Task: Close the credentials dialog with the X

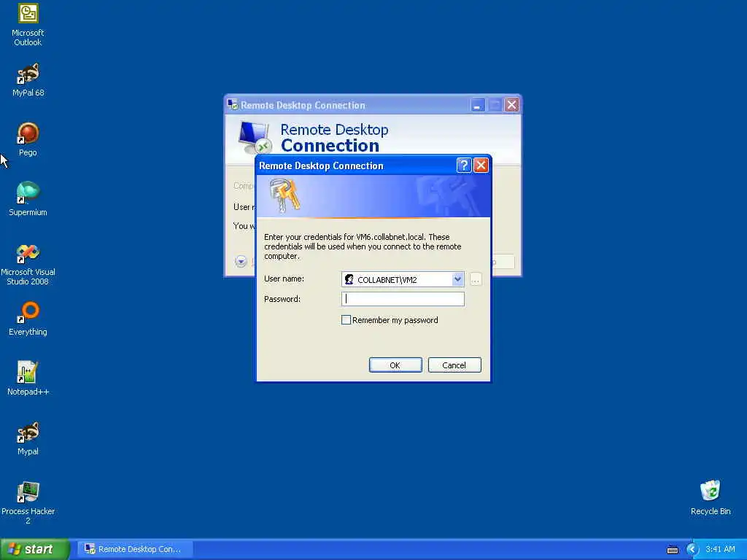Action: pos(481,166)
